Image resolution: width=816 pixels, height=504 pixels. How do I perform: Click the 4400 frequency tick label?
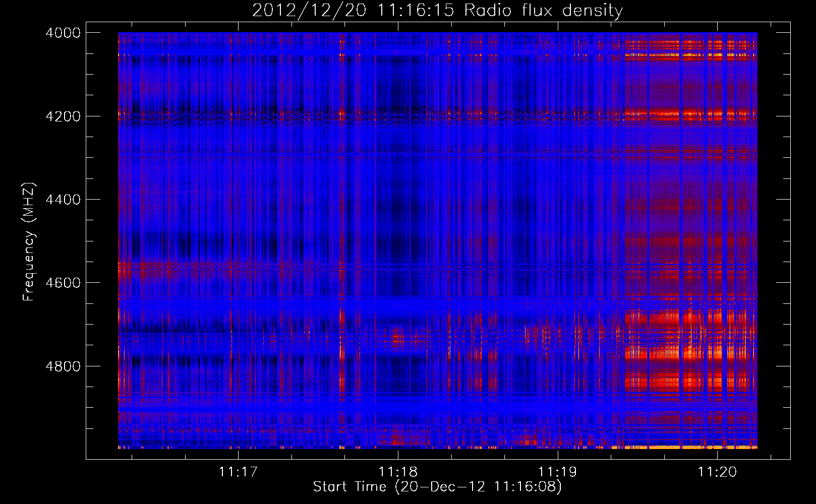(63, 200)
